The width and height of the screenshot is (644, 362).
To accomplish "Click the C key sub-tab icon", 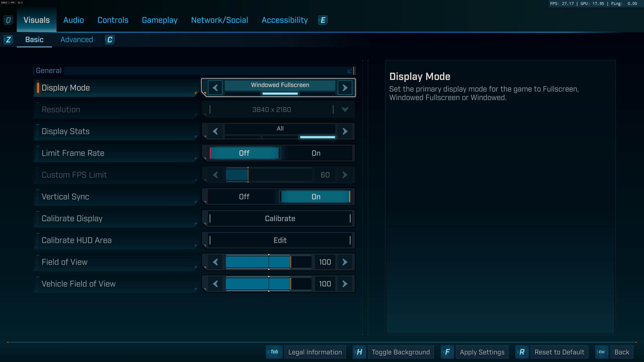I will [110, 40].
